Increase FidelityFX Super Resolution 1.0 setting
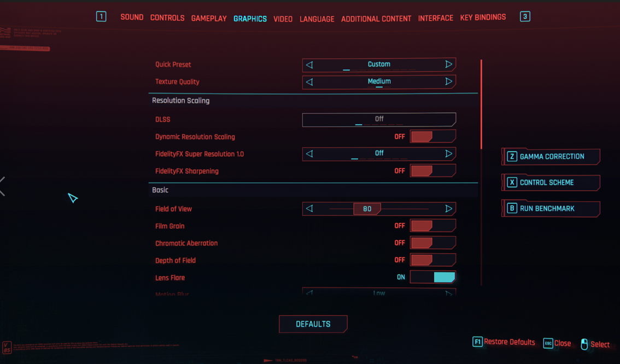 coord(448,154)
